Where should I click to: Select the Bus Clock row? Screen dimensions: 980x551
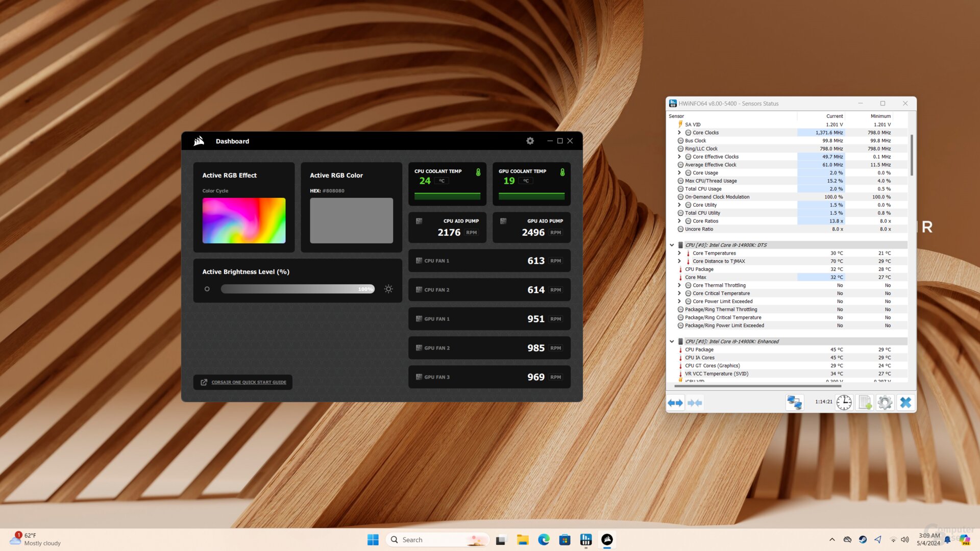[x=787, y=141]
